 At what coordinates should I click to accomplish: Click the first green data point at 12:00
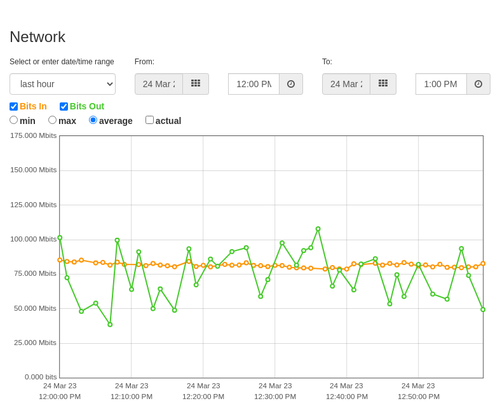(x=60, y=238)
